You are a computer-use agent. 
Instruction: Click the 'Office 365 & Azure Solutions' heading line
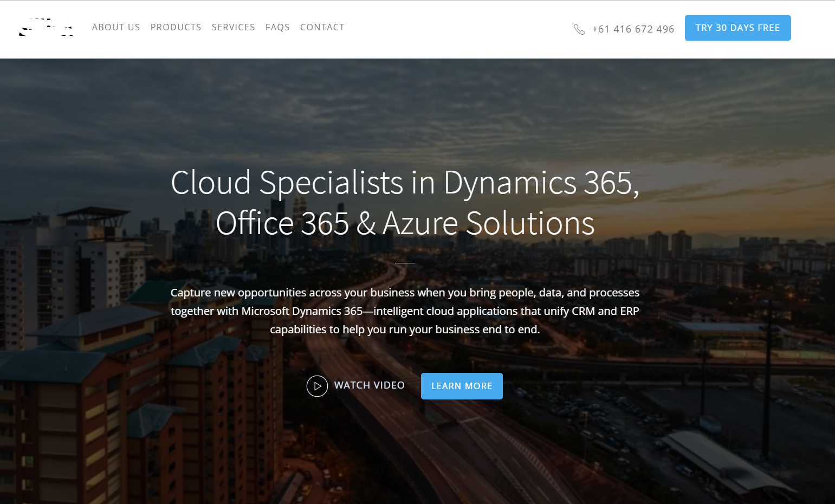coord(405,223)
